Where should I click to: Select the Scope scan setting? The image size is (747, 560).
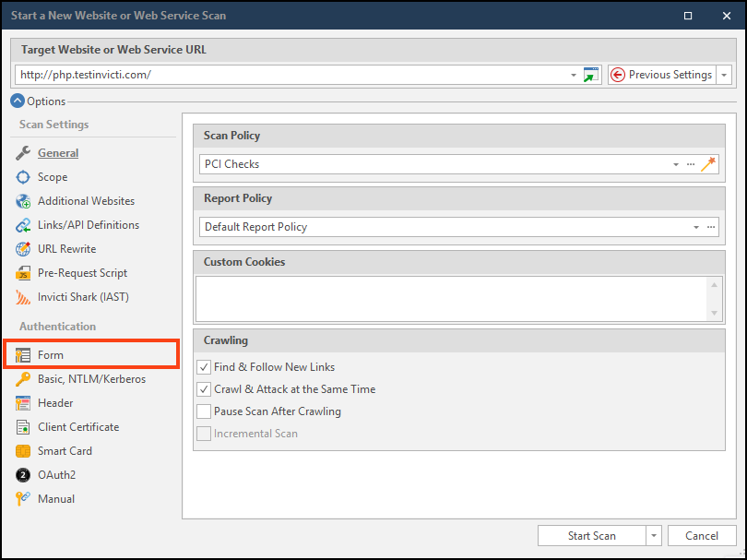(x=57, y=177)
